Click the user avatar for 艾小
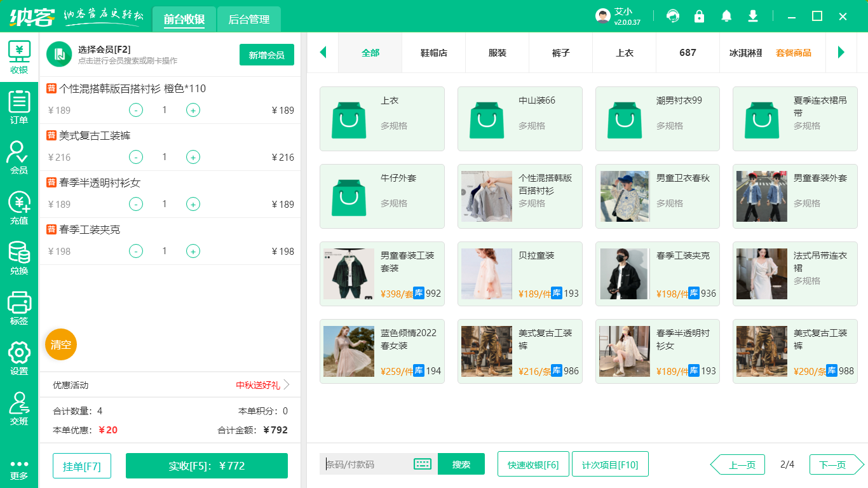The image size is (868, 488). [603, 16]
